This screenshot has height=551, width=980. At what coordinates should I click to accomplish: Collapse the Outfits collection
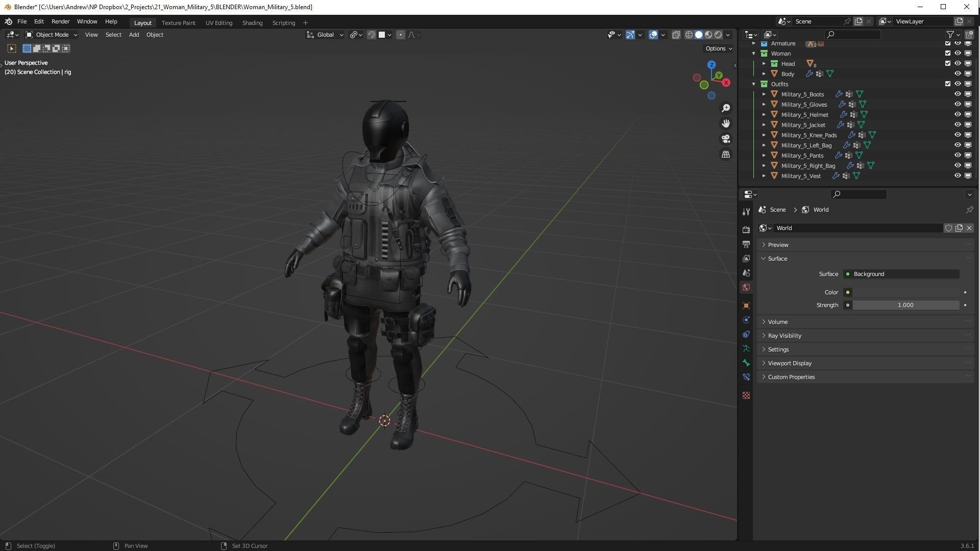click(753, 84)
